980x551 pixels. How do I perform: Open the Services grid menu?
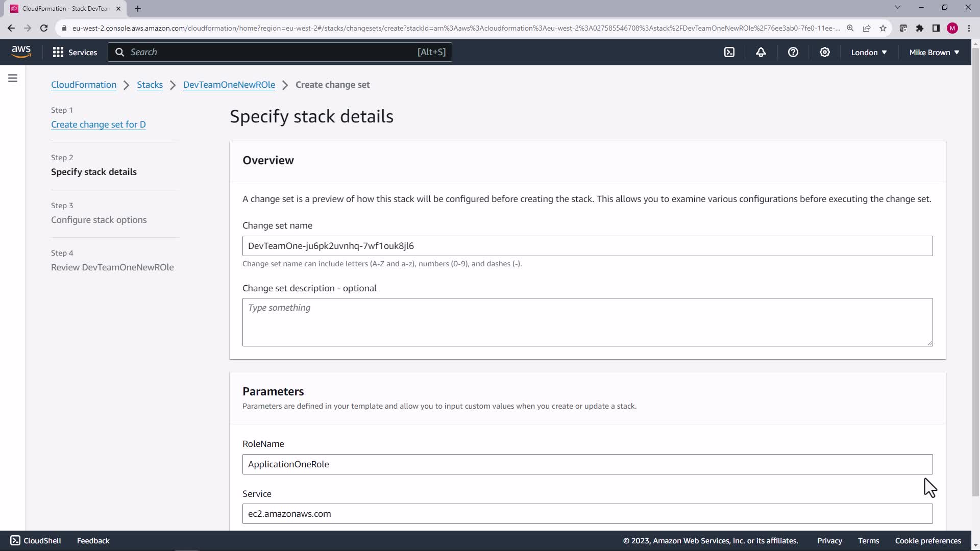[75, 52]
